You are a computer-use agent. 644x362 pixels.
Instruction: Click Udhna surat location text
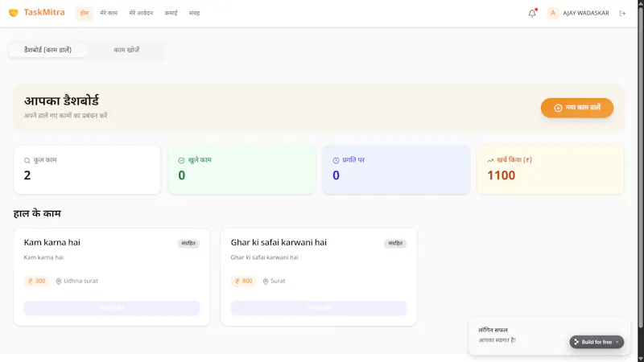point(81,281)
